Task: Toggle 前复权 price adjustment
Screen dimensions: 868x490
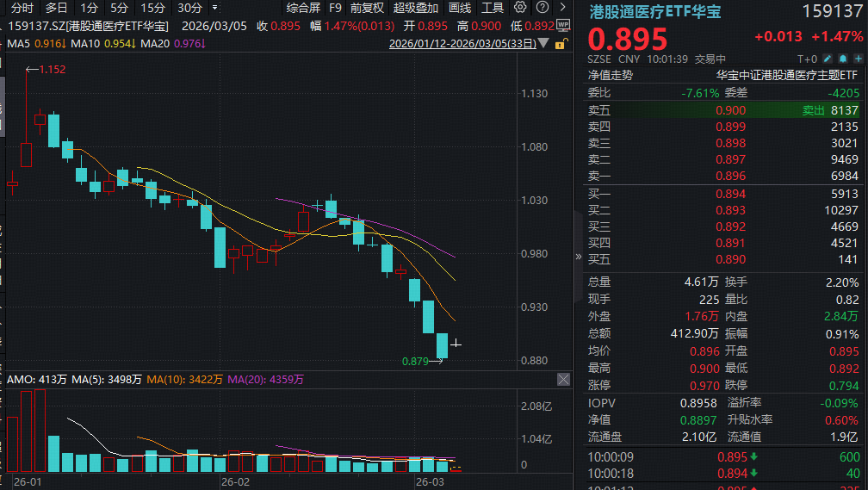Action: (x=367, y=9)
